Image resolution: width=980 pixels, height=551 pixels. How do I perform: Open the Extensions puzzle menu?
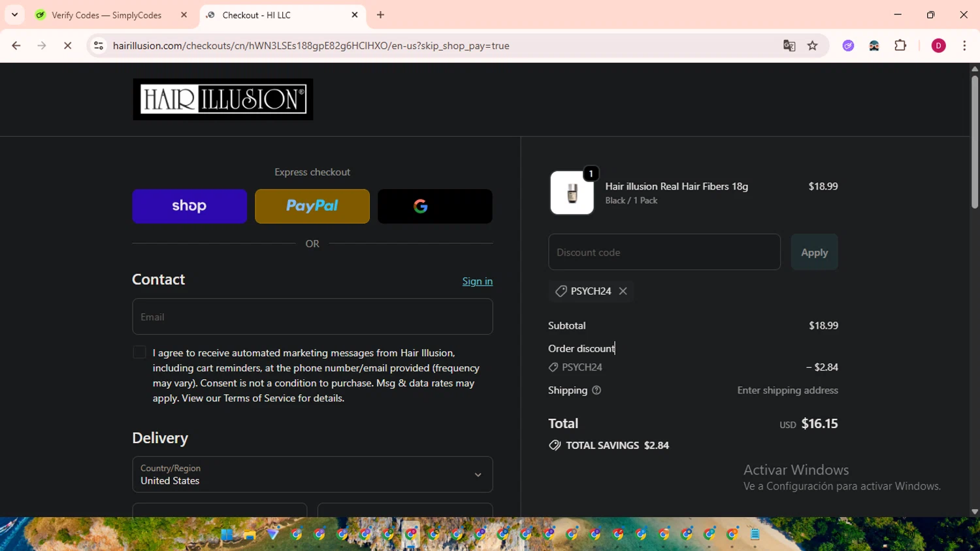[x=900, y=46]
